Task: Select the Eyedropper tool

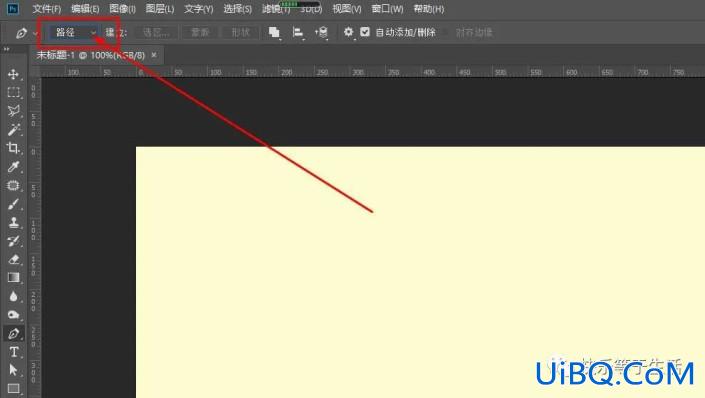Action: (13, 167)
